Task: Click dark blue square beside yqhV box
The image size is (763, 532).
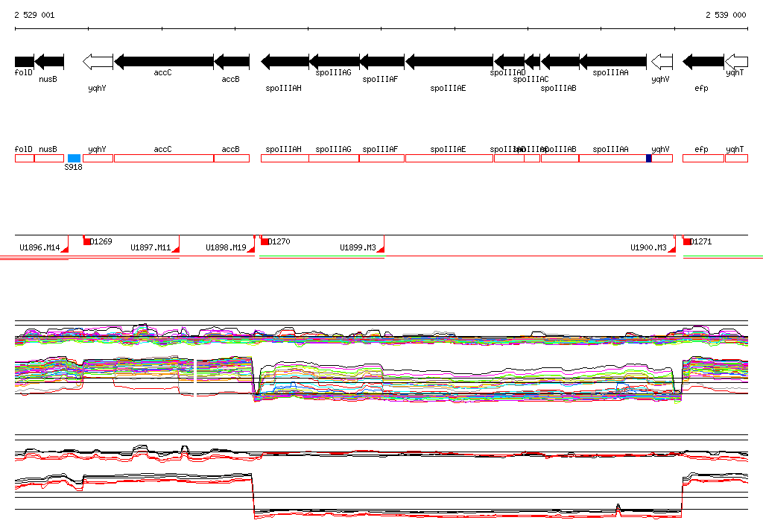Action: pyautogui.click(x=649, y=158)
